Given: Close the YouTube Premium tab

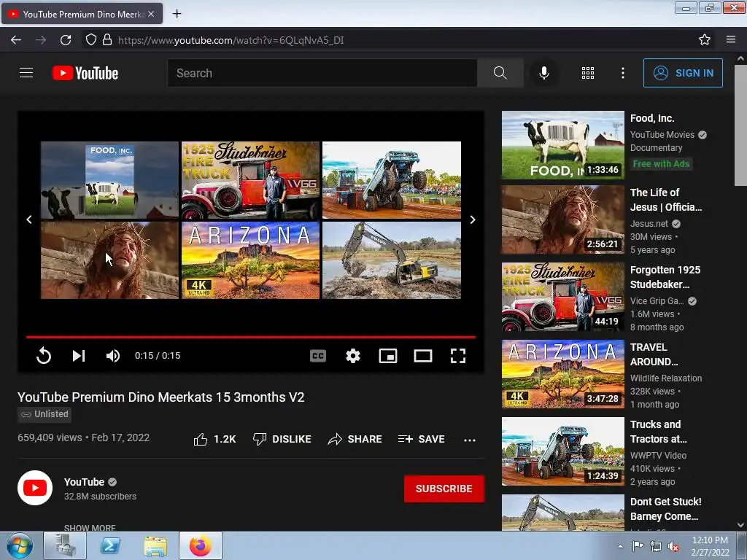Looking at the screenshot, I should tap(151, 14).
